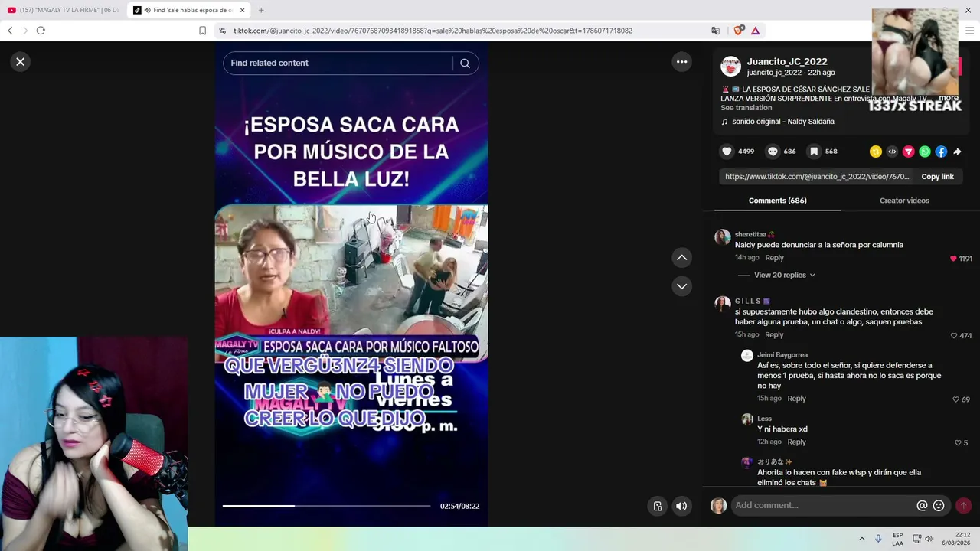Click more to expand caption
Screen dimensions: 980x551
pyautogui.click(x=949, y=98)
